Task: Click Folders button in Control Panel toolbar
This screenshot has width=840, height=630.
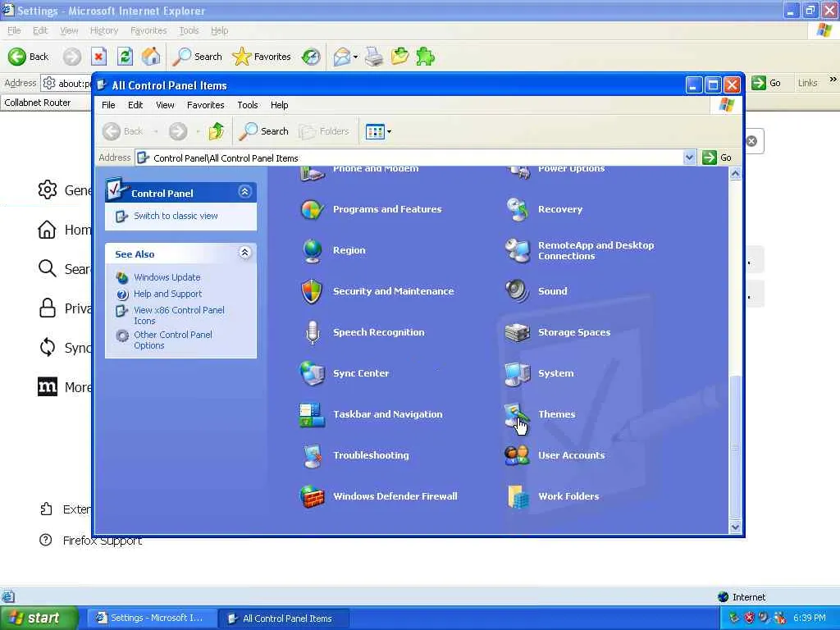Action: [x=324, y=131]
